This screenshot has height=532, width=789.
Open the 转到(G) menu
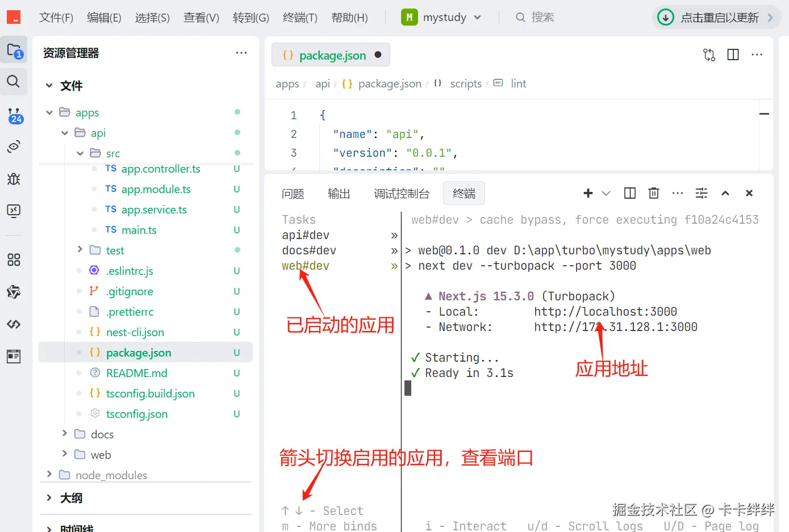[x=251, y=18]
